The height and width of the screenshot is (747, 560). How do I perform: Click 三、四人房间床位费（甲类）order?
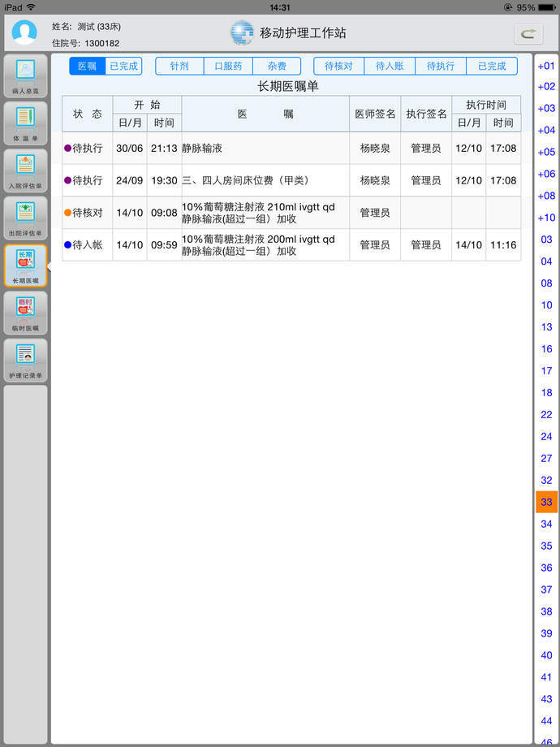coord(246,180)
